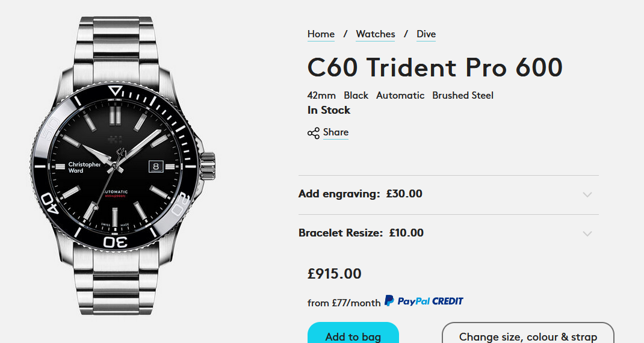Expand the Bracelet Resize chevron
Image resolution: width=644 pixels, height=343 pixels.
(x=587, y=233)
